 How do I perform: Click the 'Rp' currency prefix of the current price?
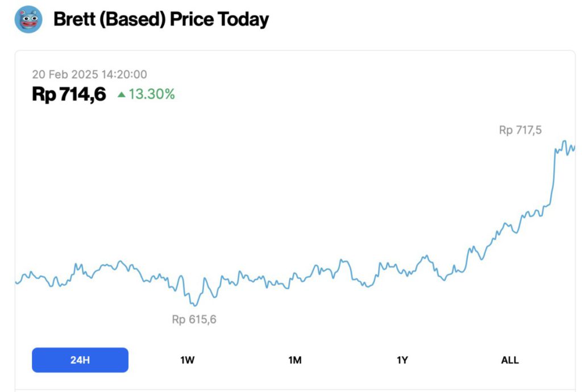pyautogui.click(x=43, y=94)
